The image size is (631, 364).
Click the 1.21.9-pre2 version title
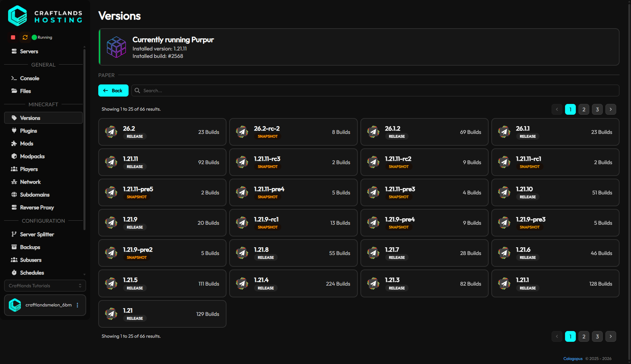pos(138,250)
